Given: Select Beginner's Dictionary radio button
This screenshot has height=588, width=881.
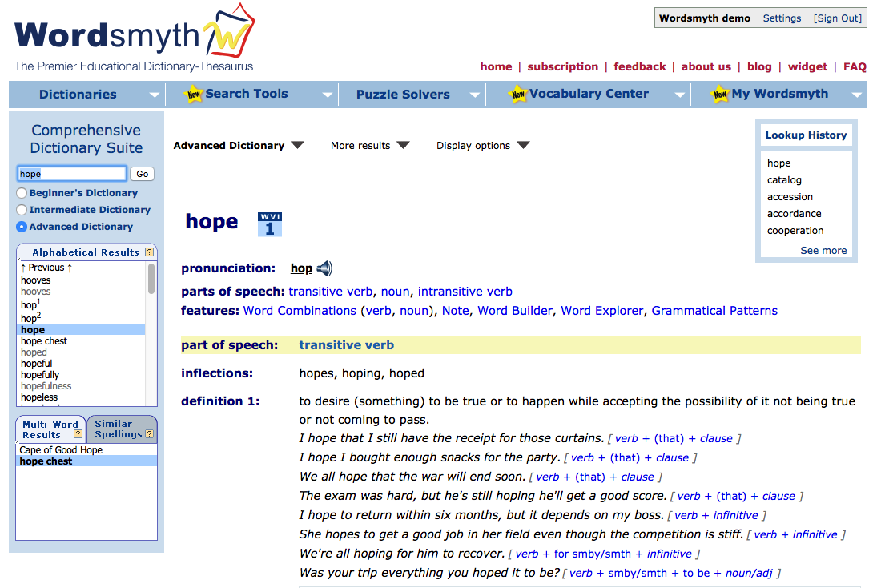Looking at the screenshot, I should pos(22,193).
